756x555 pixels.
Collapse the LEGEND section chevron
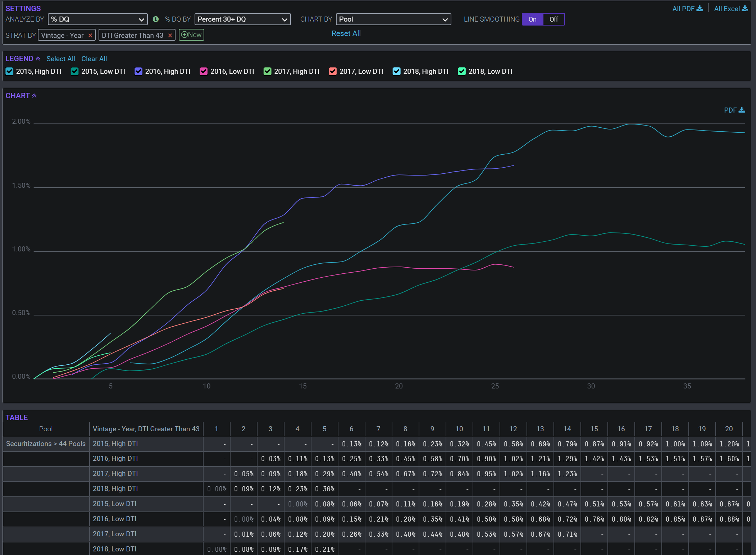(38, 59)
